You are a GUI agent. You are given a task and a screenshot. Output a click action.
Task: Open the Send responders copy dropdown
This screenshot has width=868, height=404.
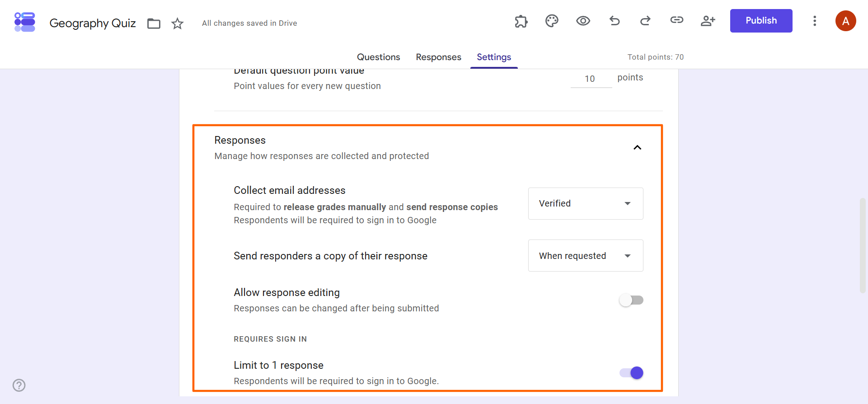coord(586,256)
